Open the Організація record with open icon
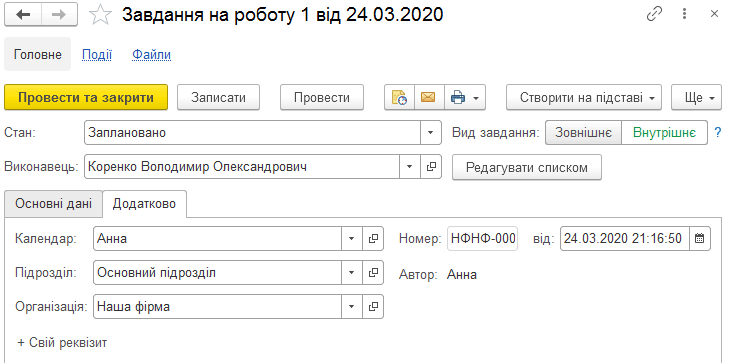This screenshot has height=363, width=730. 373,307
